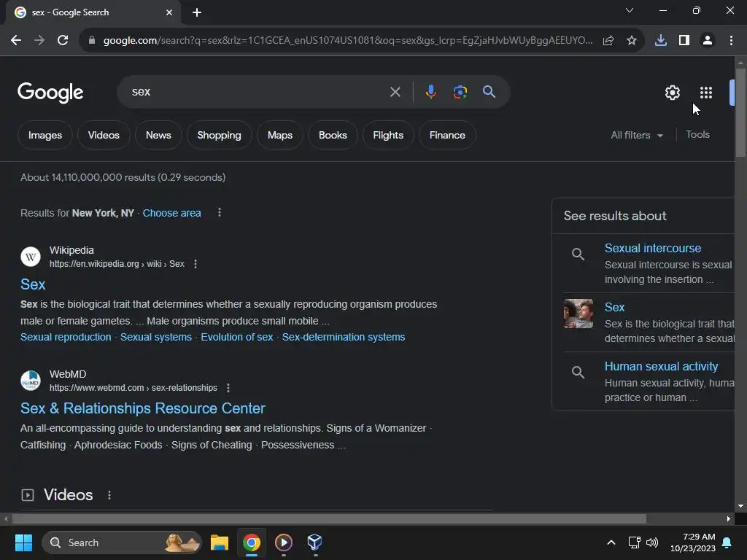Open the Sexual intercourse side result
The image size is (747, 560).
click(653, 248)
